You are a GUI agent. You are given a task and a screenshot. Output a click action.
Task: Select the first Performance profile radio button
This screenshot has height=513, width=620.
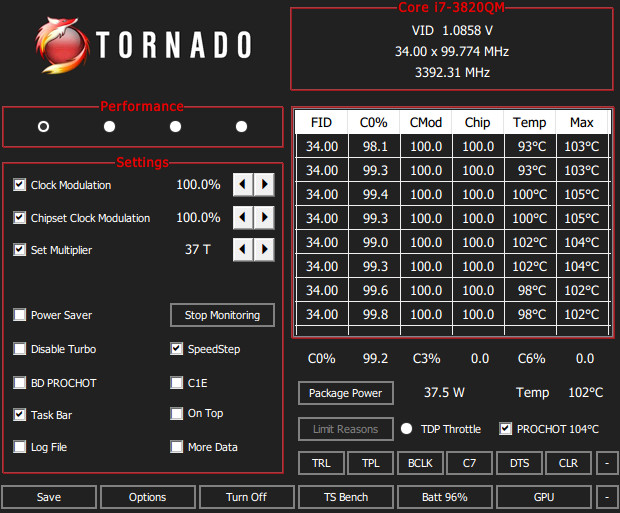pos(43,127)
